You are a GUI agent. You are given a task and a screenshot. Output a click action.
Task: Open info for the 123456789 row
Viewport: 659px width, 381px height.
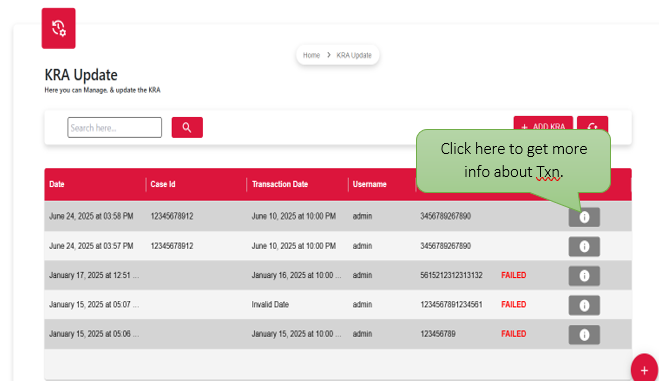584,335
